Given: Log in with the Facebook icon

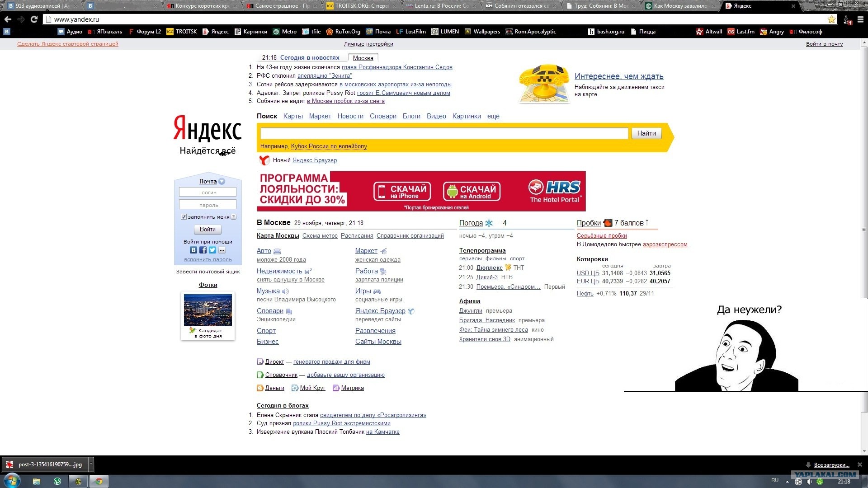Looking at the screenshot, I should click(203, 250).
